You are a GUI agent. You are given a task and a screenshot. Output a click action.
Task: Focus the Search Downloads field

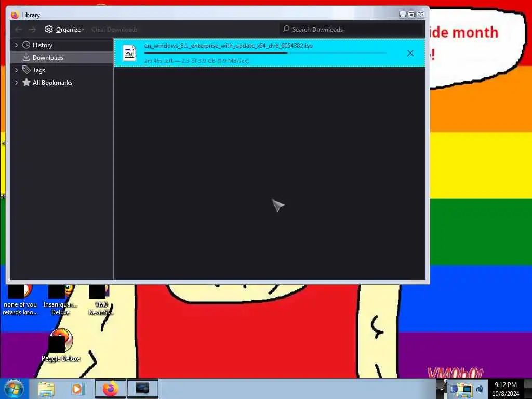352,30
